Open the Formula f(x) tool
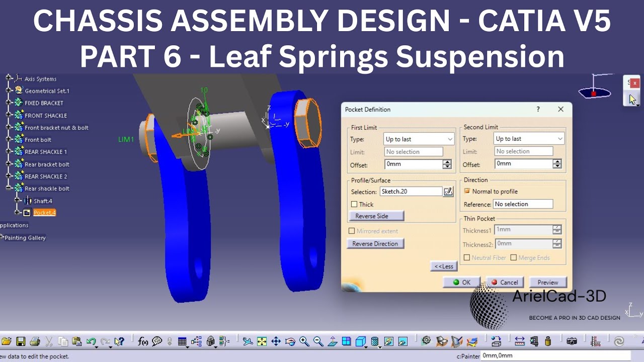This screenshot has height=362, width=644. 143,341
